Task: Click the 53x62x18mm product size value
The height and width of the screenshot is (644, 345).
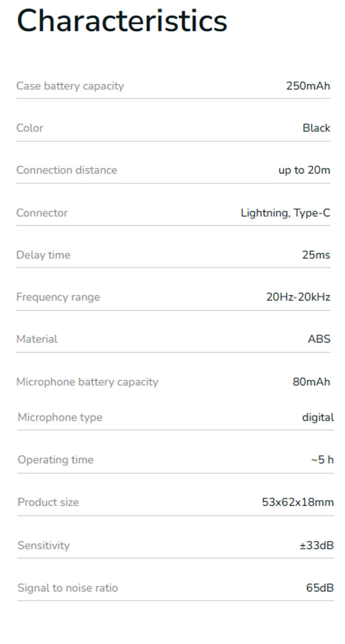Action: pos(298,502)
